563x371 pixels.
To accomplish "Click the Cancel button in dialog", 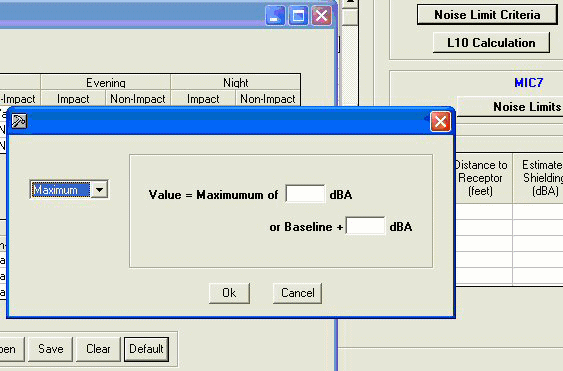I will [297, 293].
